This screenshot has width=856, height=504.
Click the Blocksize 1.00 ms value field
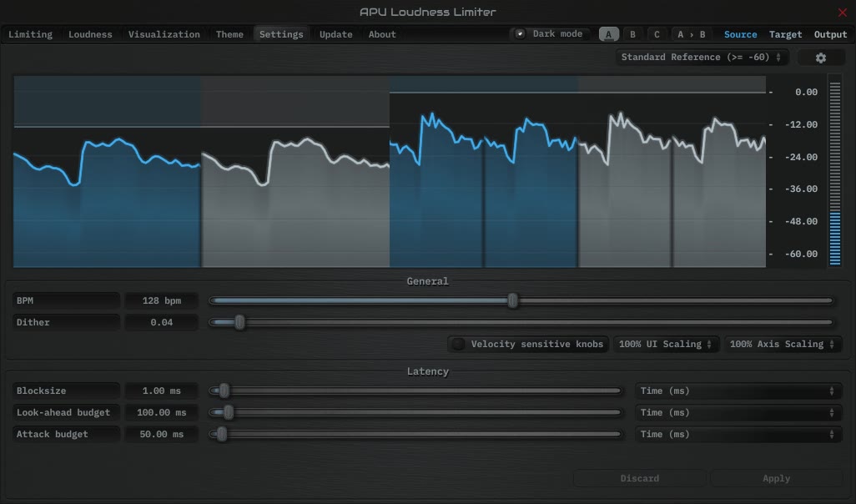coord(161,391)
